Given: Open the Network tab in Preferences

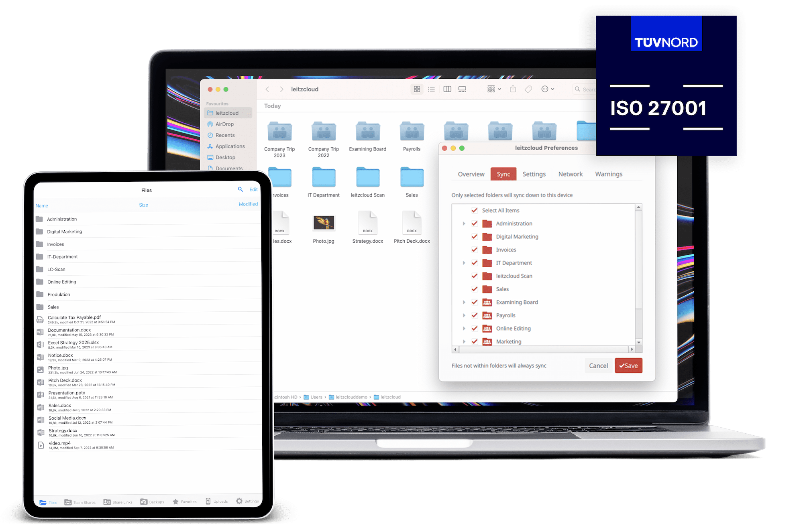Looking at the screenshot, I should (x=570, y=174).
